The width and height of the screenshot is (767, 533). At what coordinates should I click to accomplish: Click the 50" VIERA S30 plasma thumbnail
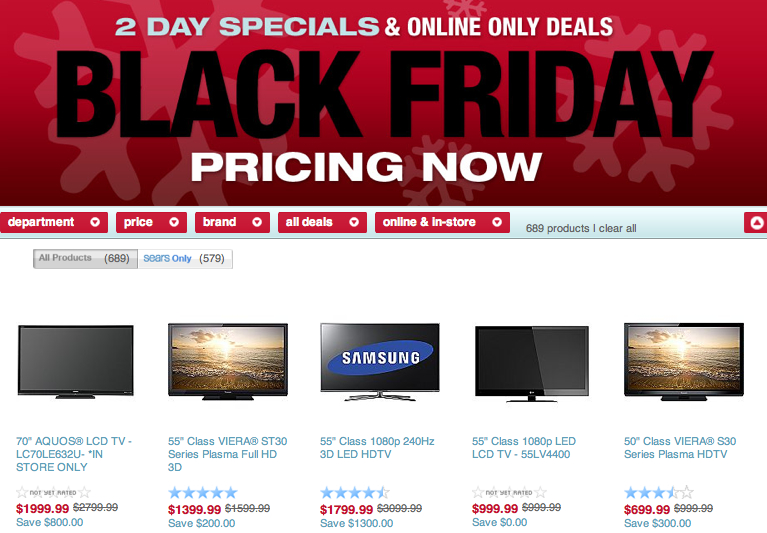pos(684,362)
